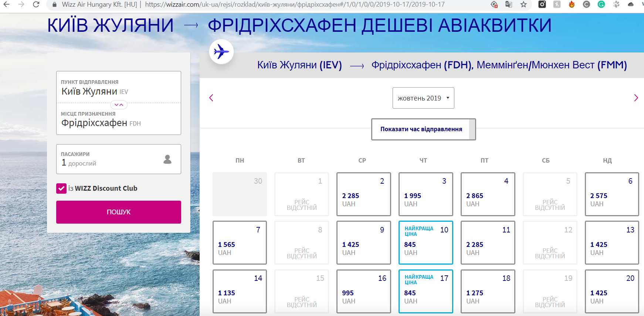Open the жовтень 2019 month dropdown

click(x=423, y=98)
